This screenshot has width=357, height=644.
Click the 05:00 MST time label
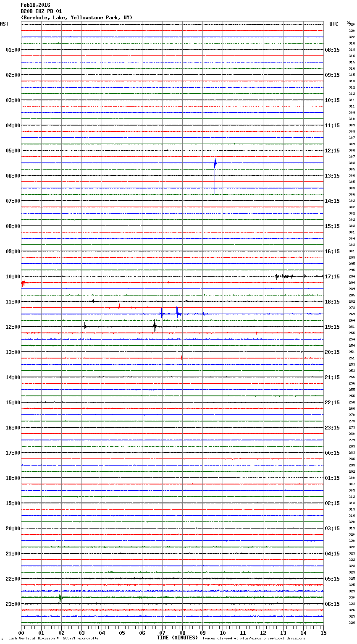tap(13, 151)
